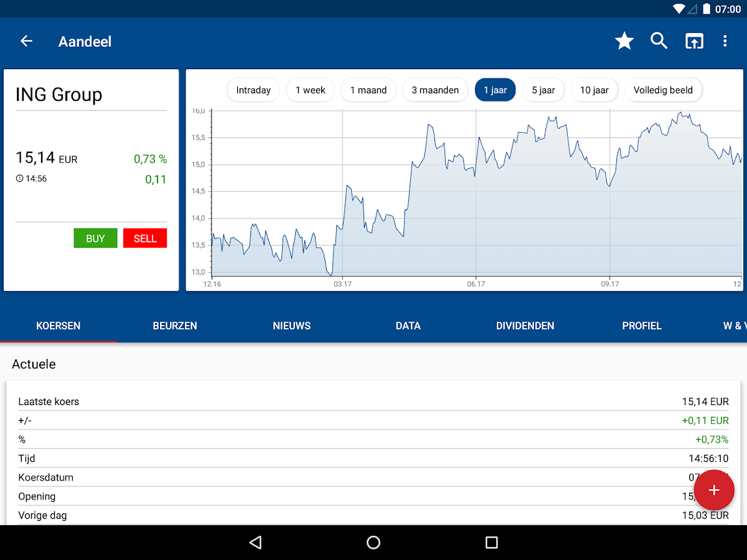Tap the clock icon next to 14:56
This screenshot has height=560, width=747.
tap(19, 179)
